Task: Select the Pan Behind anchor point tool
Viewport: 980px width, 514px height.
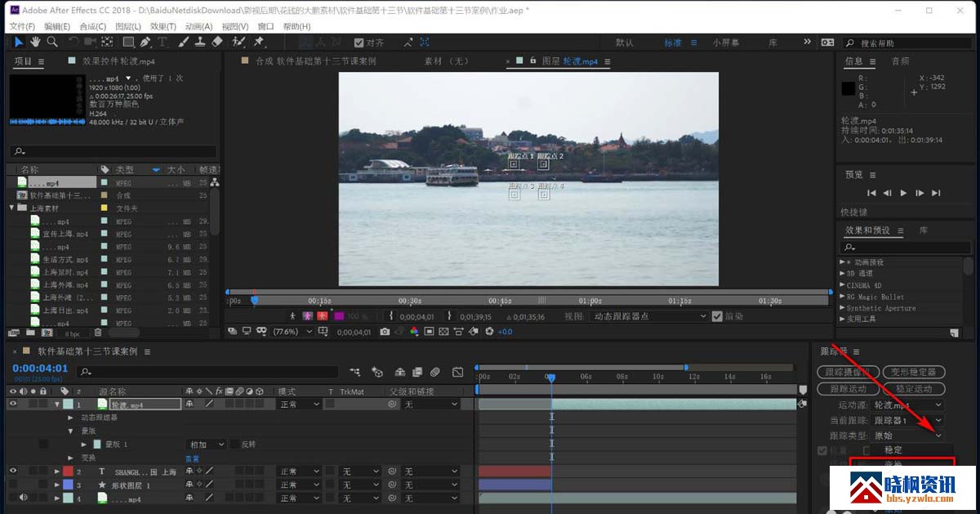Action: point(106,42)
